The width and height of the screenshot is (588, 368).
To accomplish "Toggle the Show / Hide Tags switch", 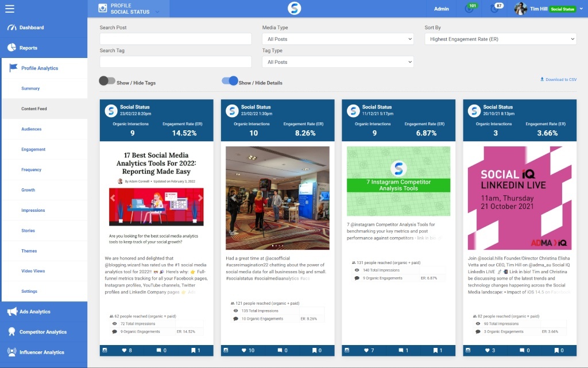I will [107, 80].
